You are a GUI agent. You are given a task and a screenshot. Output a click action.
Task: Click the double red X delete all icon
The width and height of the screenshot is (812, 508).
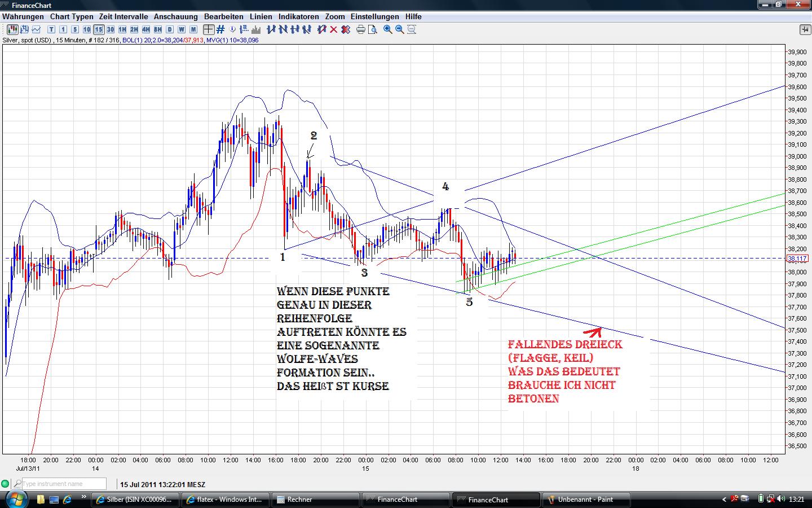345,29
